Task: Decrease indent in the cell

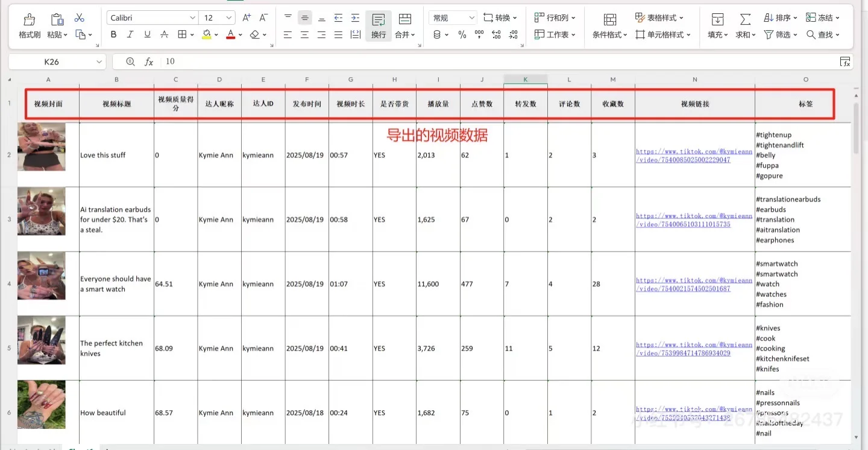Action: tap(338, 18)
